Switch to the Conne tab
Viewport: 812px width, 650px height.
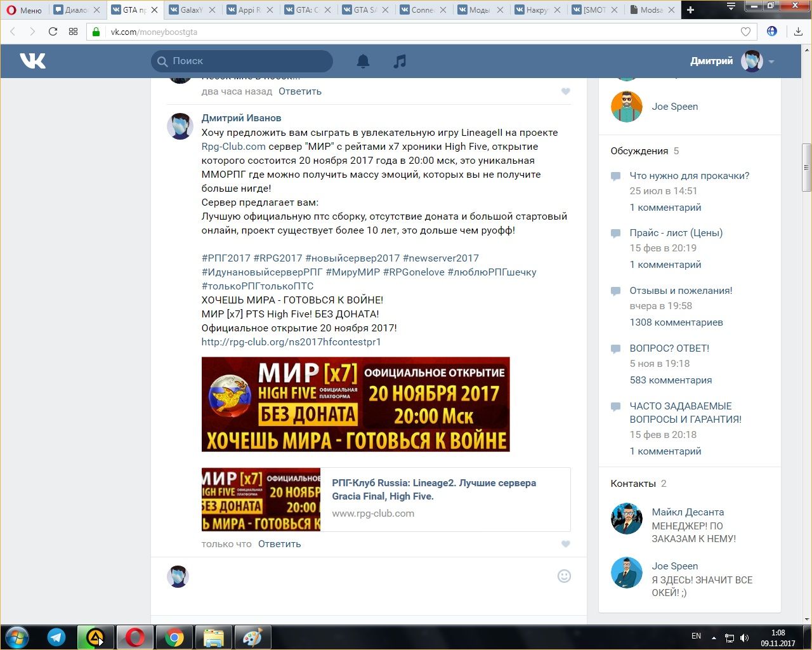pyautogui.click(x=422, y=10)
